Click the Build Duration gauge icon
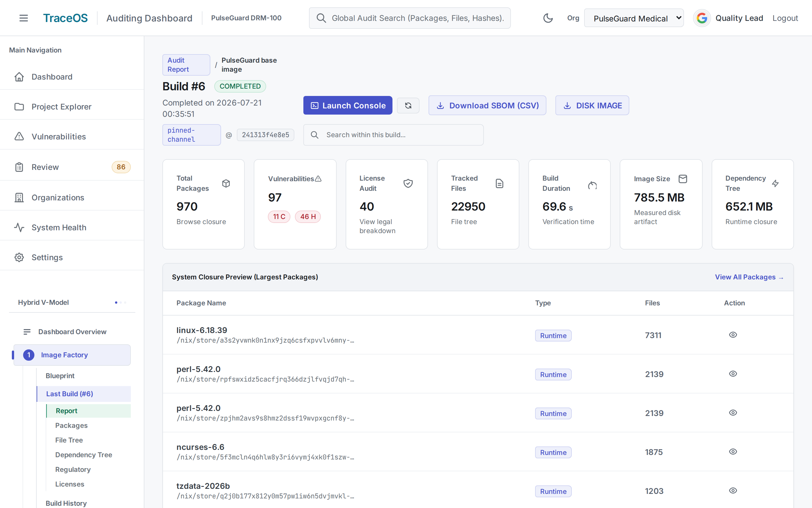The height and width of the screenshot is (508, 812). coord(592,185)
